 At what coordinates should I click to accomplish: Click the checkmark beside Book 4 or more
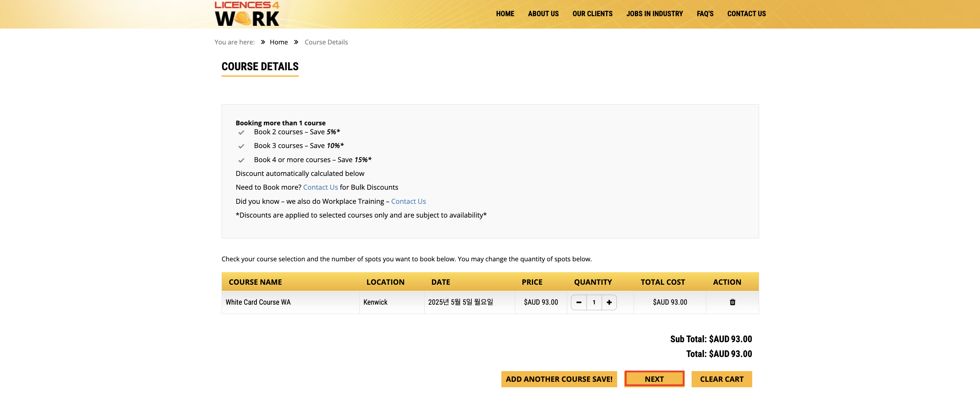[241, 160]
